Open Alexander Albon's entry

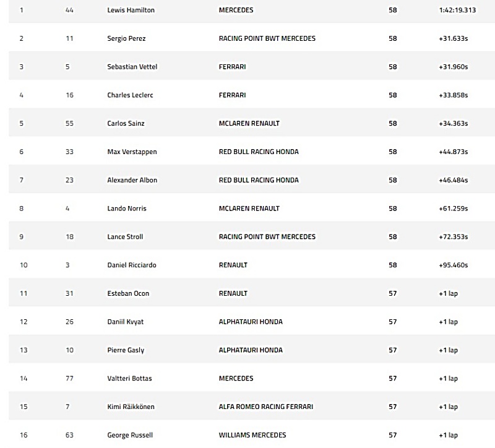click(x=132, y=180)
